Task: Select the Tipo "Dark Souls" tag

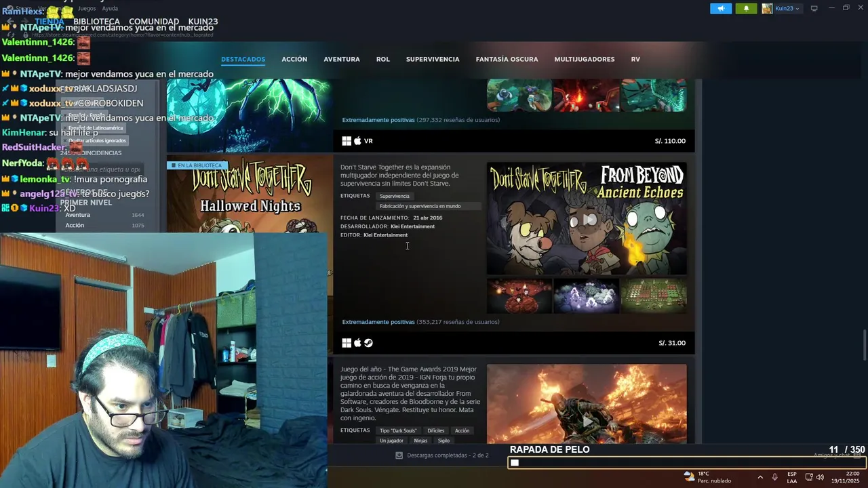Action: (x=398, y=430)
